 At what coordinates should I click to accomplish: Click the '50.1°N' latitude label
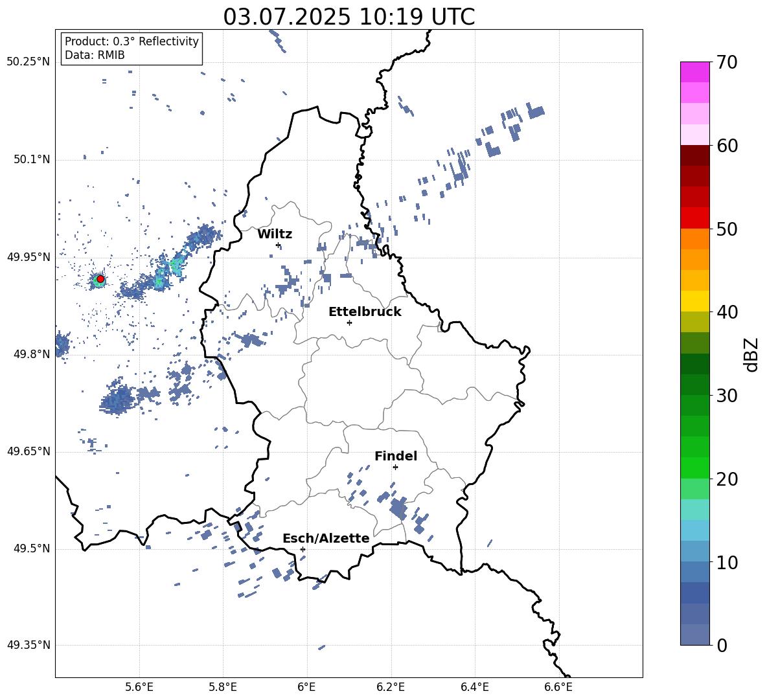pyautogui.click(x=31, y=159)
